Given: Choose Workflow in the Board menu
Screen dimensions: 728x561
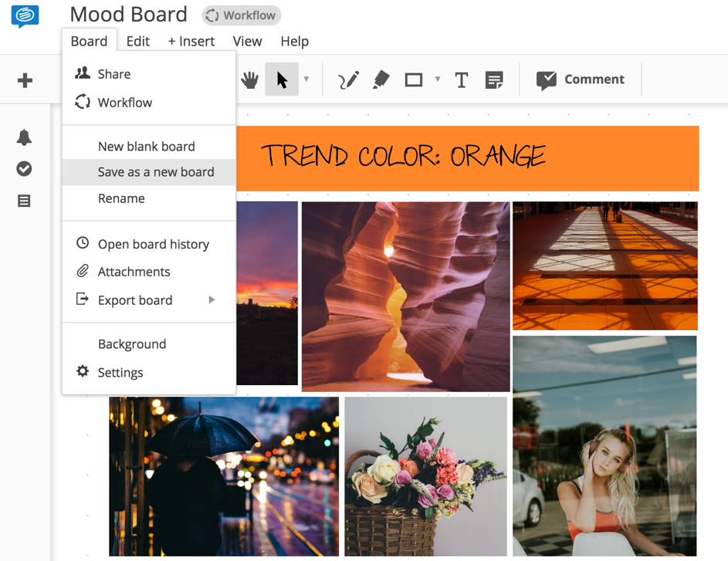Looking at the screenshot, I should click(149, 102).
